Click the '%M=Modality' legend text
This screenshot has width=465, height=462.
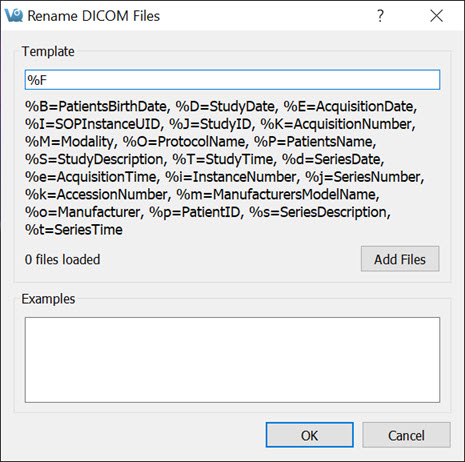point(69,142)
